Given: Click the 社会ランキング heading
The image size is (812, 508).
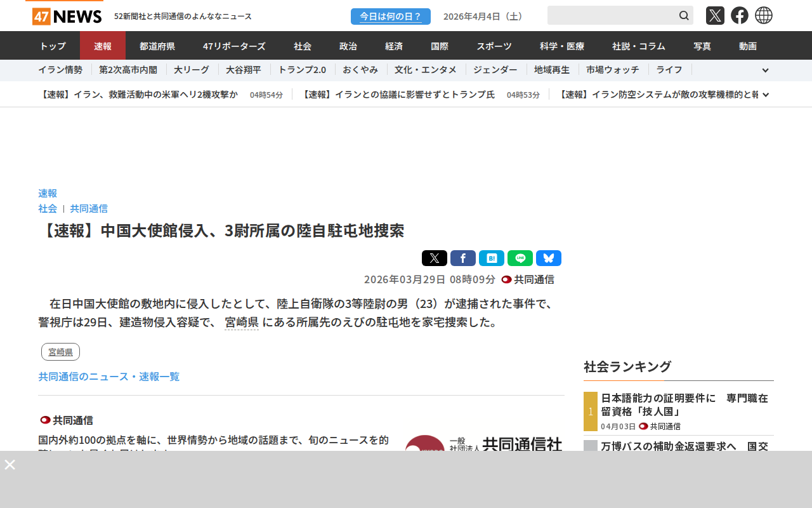Looking at the screenshot, I should click(x=627, y=366).
